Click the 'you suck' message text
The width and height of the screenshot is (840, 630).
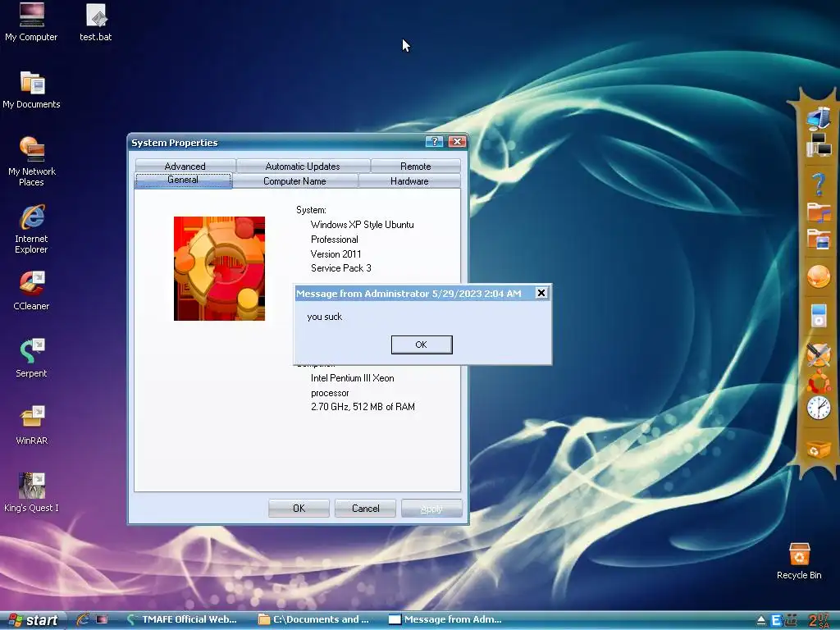tap(325, 317)
